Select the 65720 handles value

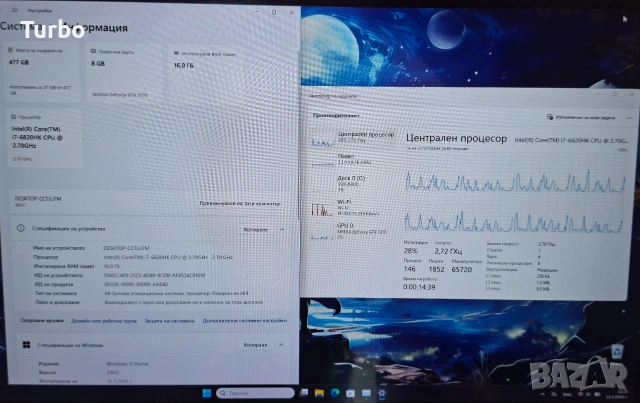click(462, 269)
